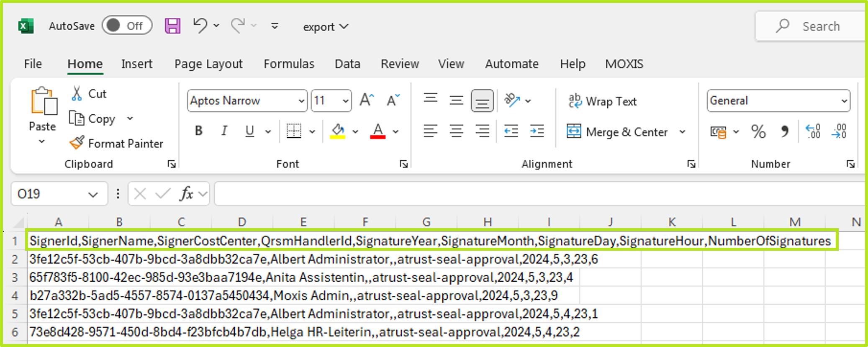This screenshot has width=868, height=347.
Task: Click the Cut scissors icon
Action: (77, 93)
